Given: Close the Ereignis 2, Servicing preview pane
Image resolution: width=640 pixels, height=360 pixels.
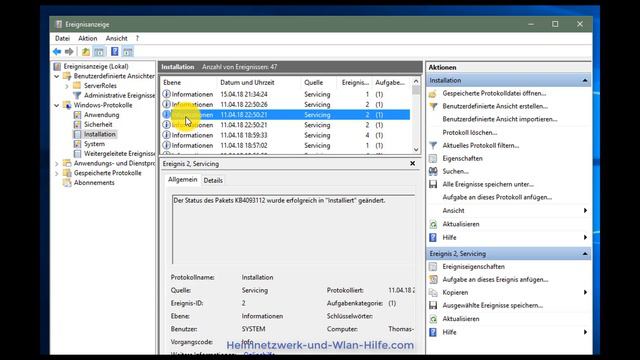Looking at the screenshot, I should coord(413,163).
